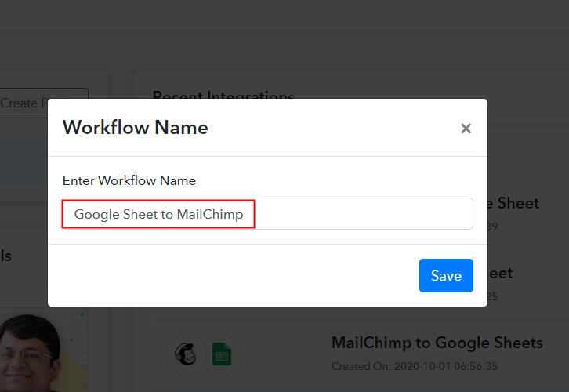This screenshot has width=569, height=392.
Task: Click the green Google Sheets icon
Action: tap(223, 355)
